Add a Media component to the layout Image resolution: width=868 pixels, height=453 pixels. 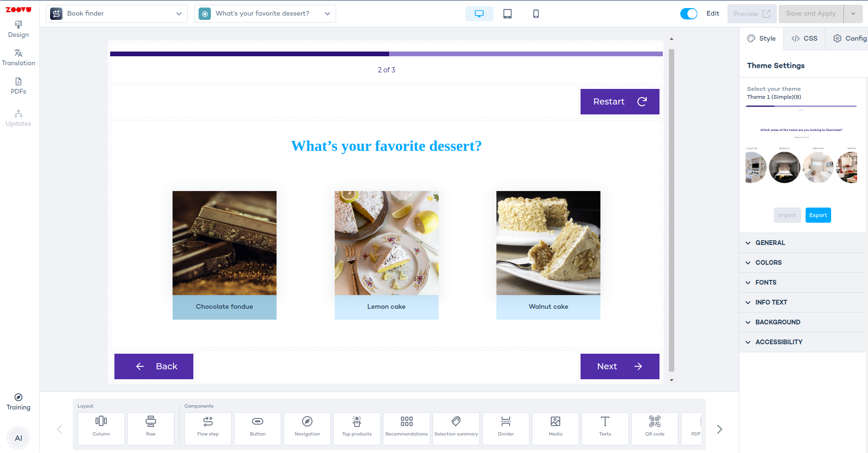(x=555, y=428)
